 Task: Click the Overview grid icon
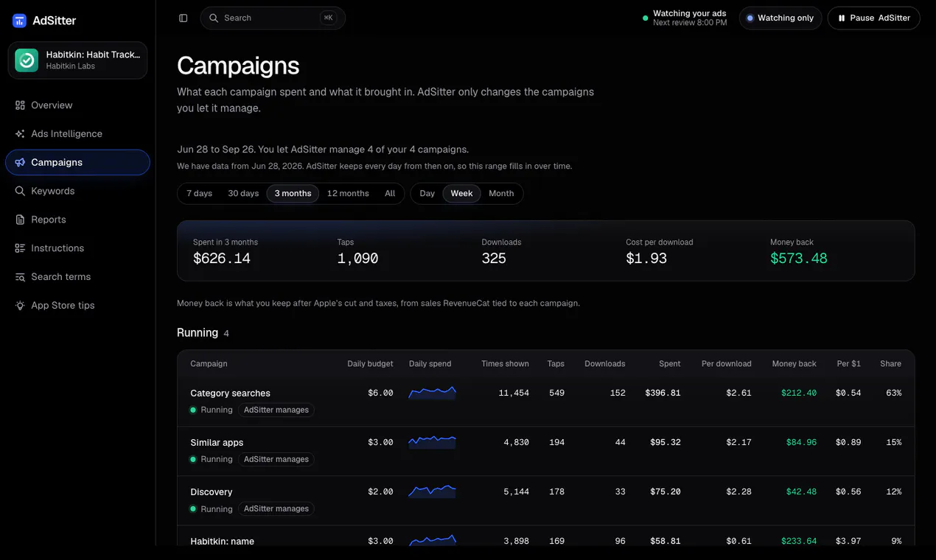[20, 105]
